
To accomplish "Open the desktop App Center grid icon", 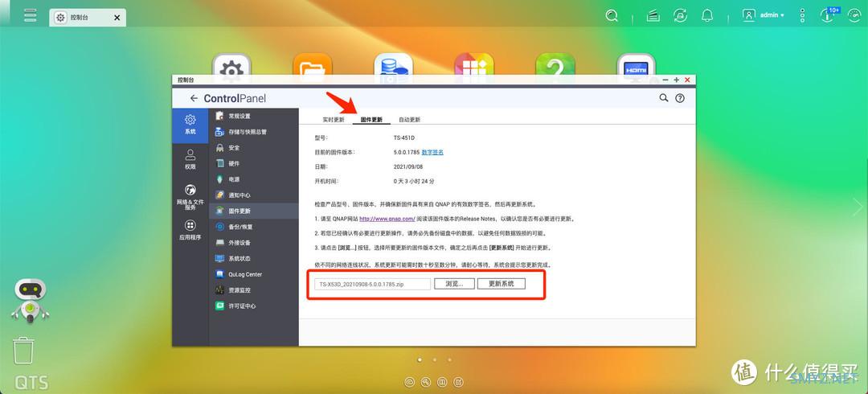I will 474,66.
